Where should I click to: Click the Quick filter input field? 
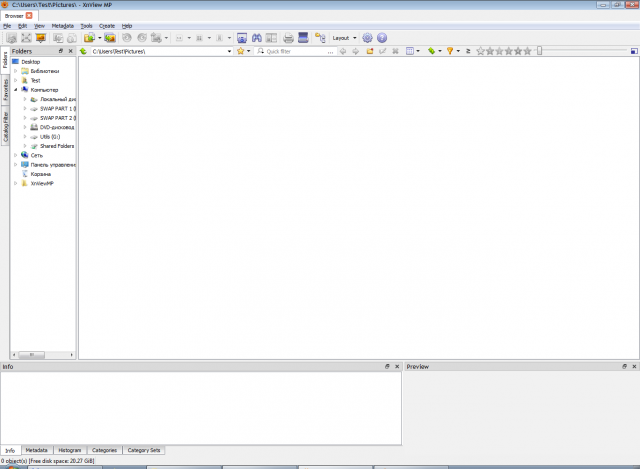296,51
